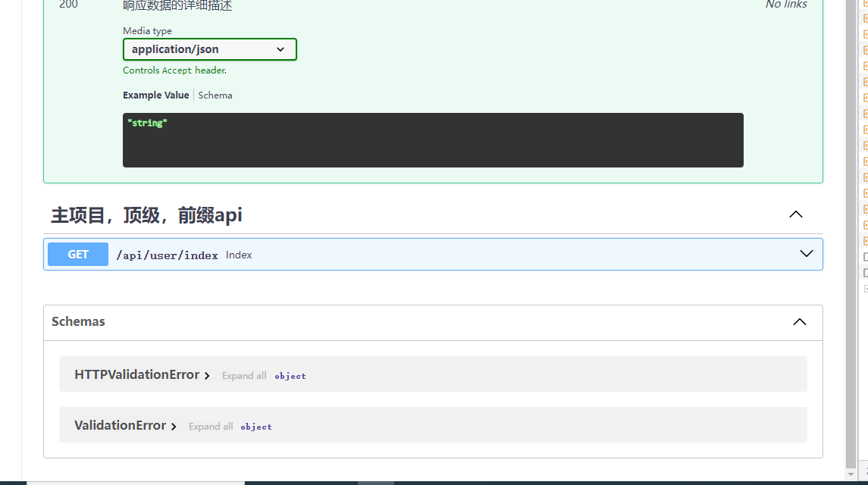
Task: Click the GET method badge
Action: (x=78, y=254)
